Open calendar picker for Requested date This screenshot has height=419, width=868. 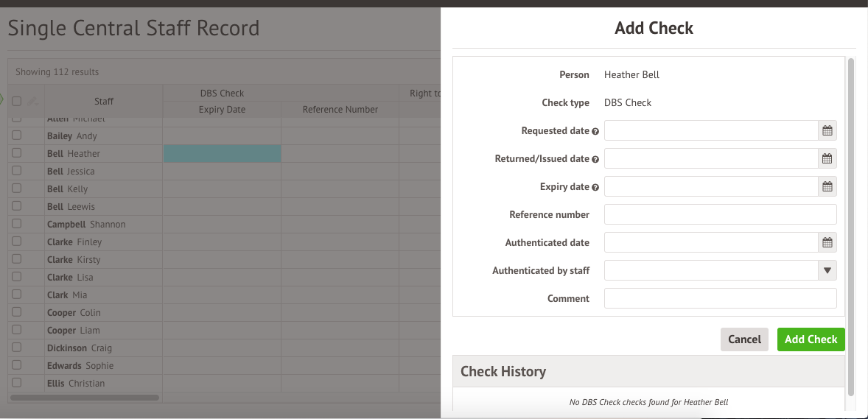coord(827,130)
